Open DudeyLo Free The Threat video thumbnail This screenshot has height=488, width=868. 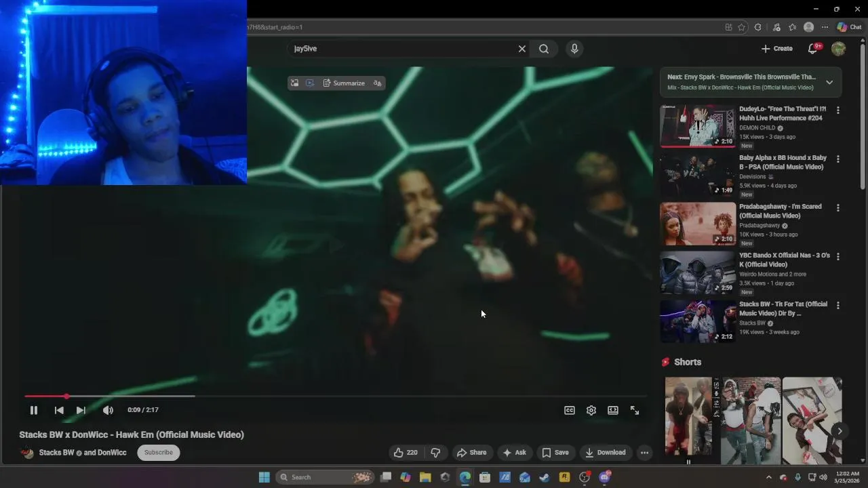point(698,126)
